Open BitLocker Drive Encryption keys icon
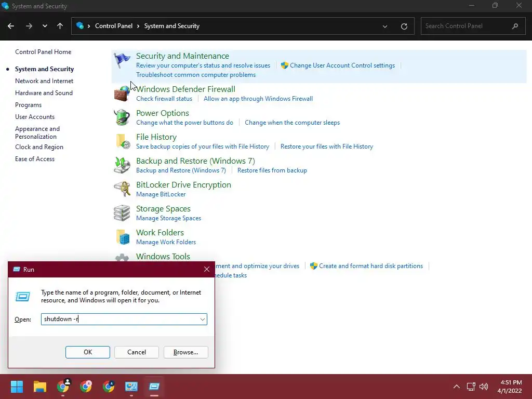This screenshot has width=532, height=399. [122, 189]
